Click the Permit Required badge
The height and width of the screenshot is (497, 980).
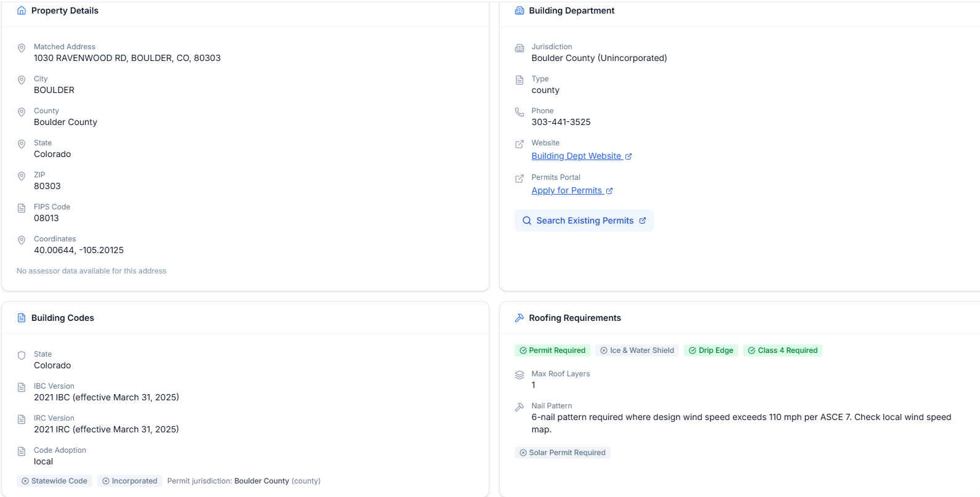(552, 350)
